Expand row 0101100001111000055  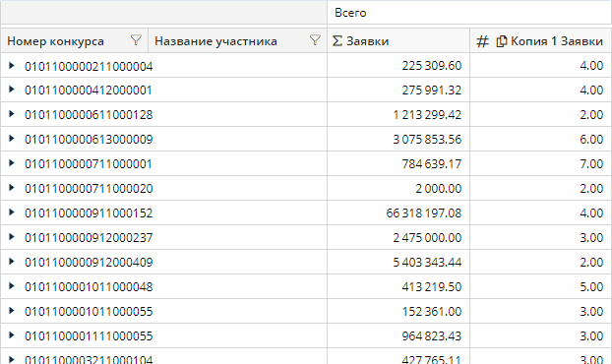point(12,335)
